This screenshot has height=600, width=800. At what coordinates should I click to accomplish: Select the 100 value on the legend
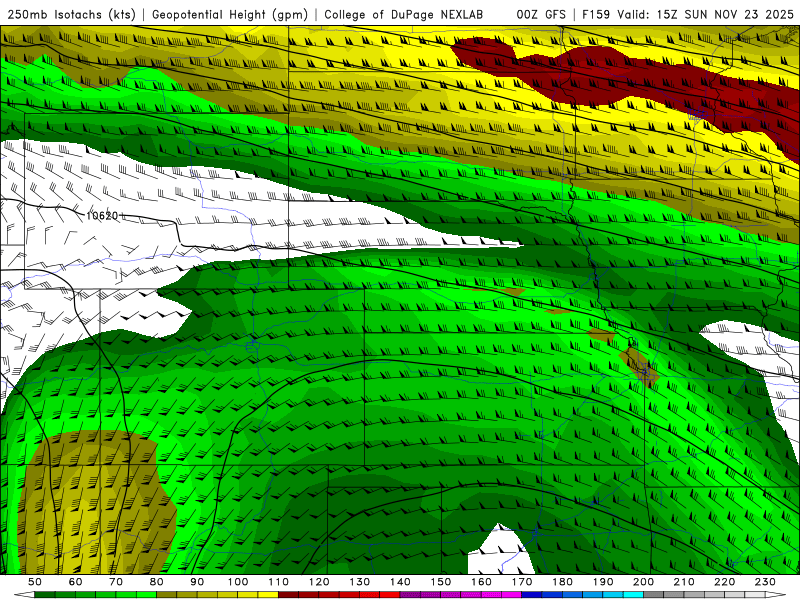tap(238, 582)
